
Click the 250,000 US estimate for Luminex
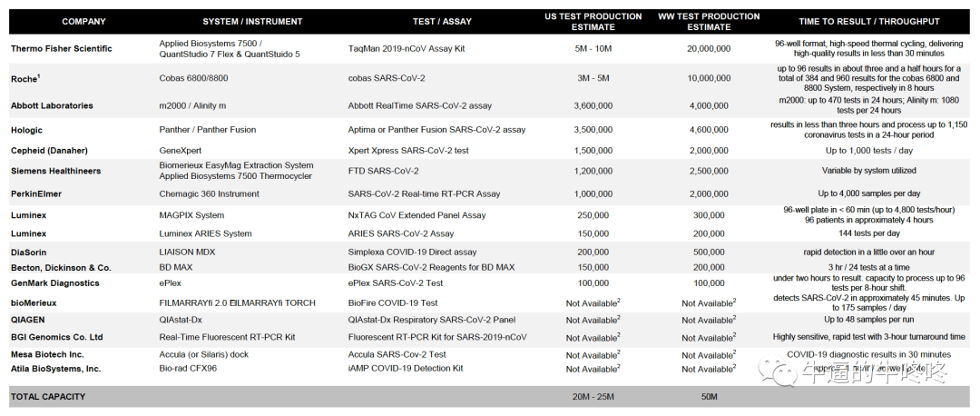click(x=593, y=215)
